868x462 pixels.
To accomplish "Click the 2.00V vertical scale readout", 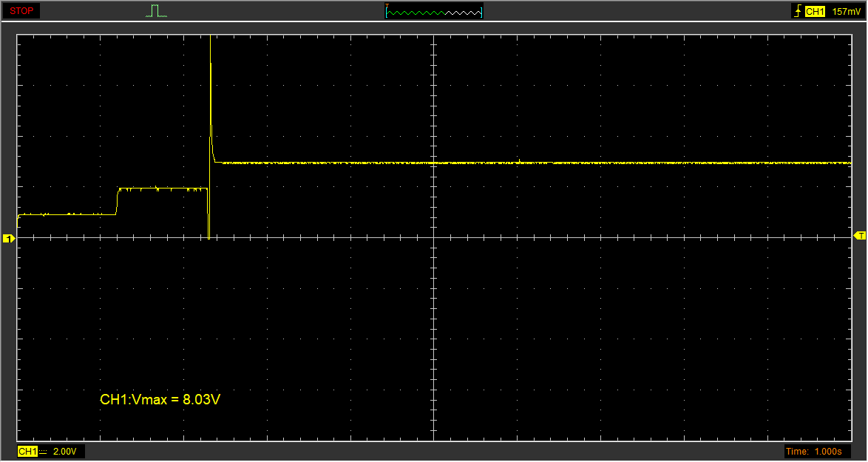I will pyautogui.click(x=65, y=452).
